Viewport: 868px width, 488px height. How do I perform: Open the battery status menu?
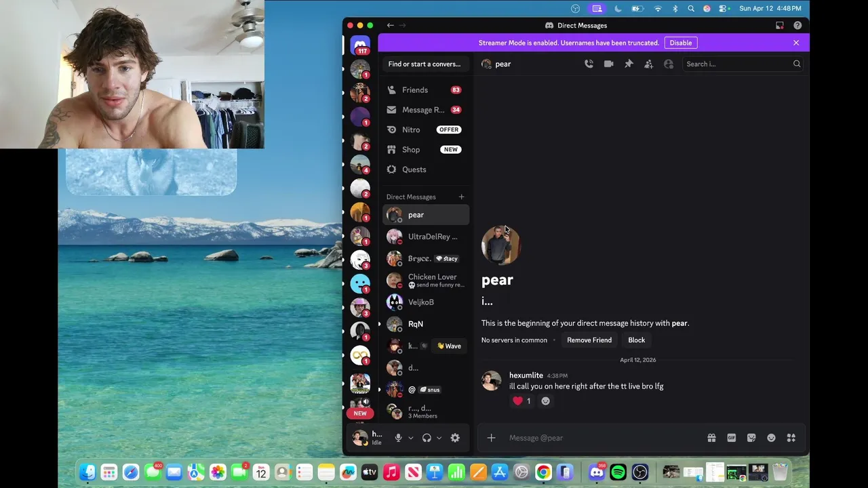[x=637, y=8]
